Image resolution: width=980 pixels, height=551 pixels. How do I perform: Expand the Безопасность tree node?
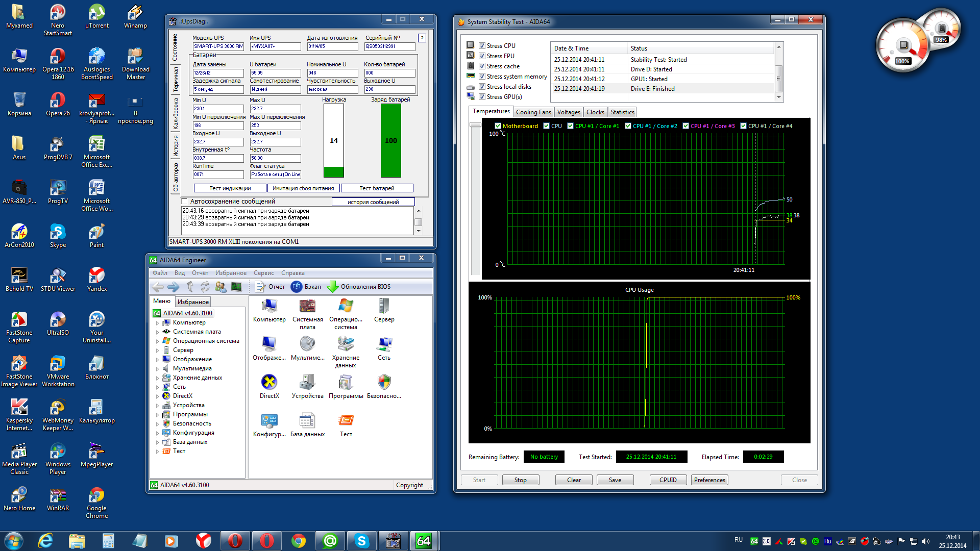[x=157, y=424]
